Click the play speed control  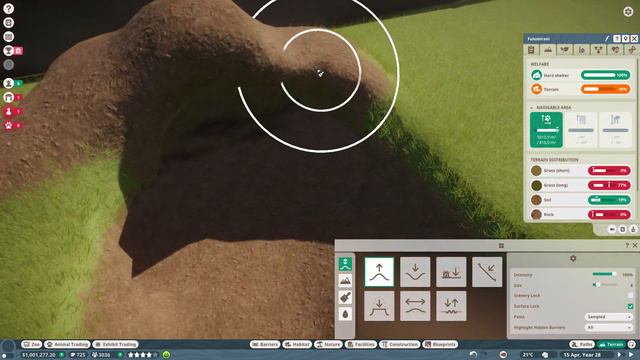click(619, 355)
